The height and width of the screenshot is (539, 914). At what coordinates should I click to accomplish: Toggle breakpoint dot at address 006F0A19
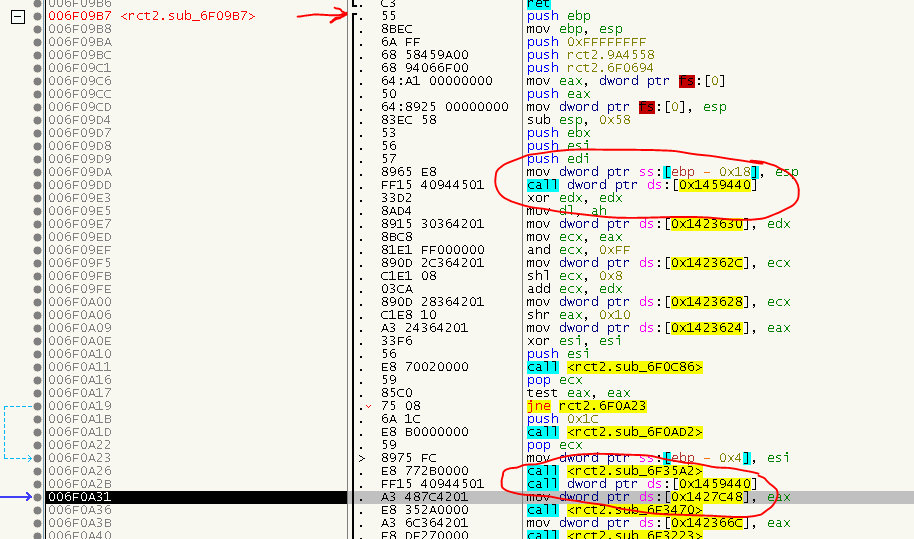(x=38, y=406)
